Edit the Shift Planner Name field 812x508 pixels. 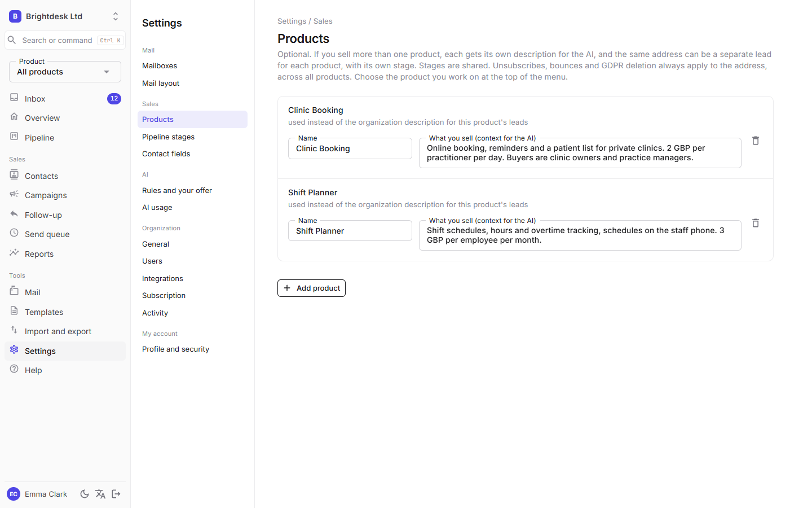(350, 231)
